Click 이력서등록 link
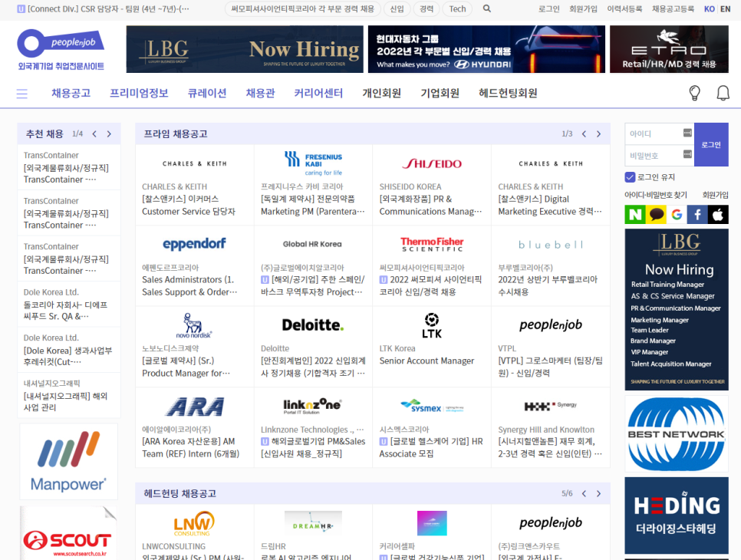The width and height of the screenshot is (741, 560). pyautogui.click(x=624, y=9)
